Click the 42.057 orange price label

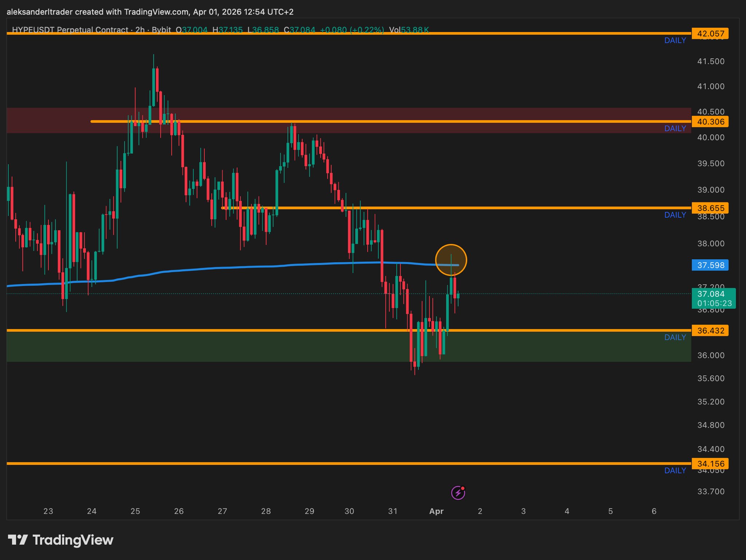[710, 33]
